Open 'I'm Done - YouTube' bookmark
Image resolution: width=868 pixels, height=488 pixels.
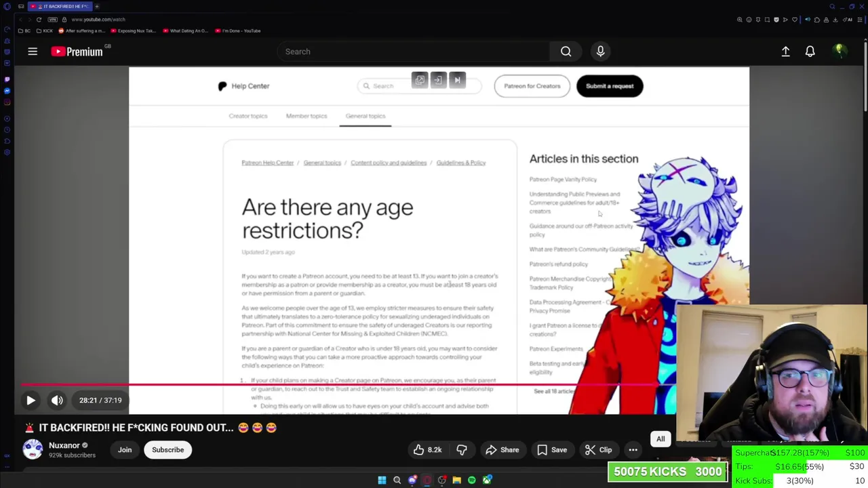(x=237, y=30)
